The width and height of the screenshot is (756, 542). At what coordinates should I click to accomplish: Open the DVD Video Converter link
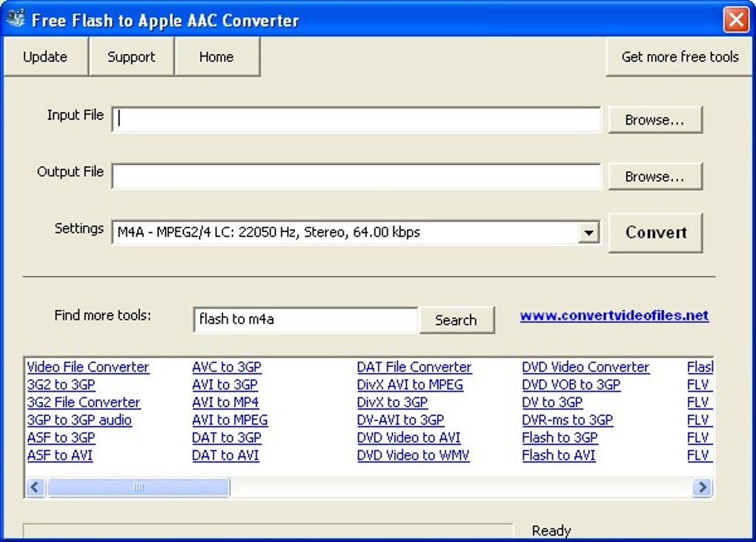[x=586, y=367]
